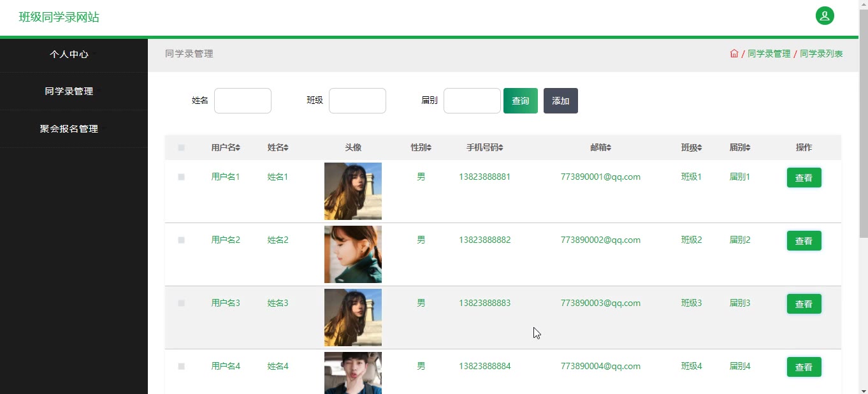Select email 773890003@qq.com
The image size is (868, 394).
pyautogui.click(x=600, y=303)
